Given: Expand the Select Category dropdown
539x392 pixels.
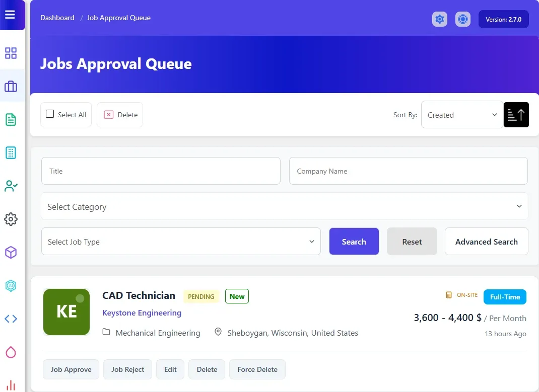Looking at the screenshot, I should (284, 206).
